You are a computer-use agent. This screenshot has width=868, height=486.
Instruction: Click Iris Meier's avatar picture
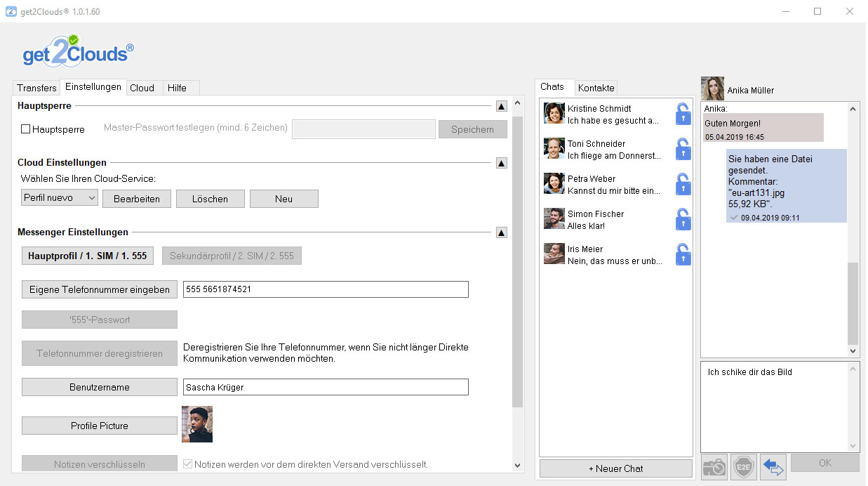click(x=554, y=254)
